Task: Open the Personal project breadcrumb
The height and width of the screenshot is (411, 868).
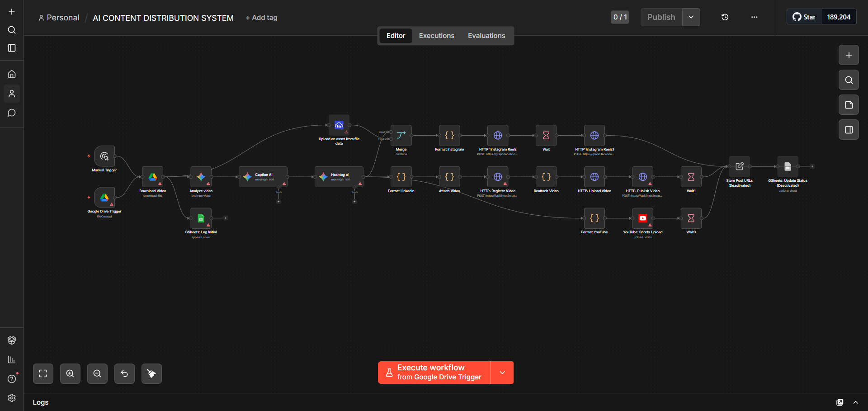Action: point(59,18)
